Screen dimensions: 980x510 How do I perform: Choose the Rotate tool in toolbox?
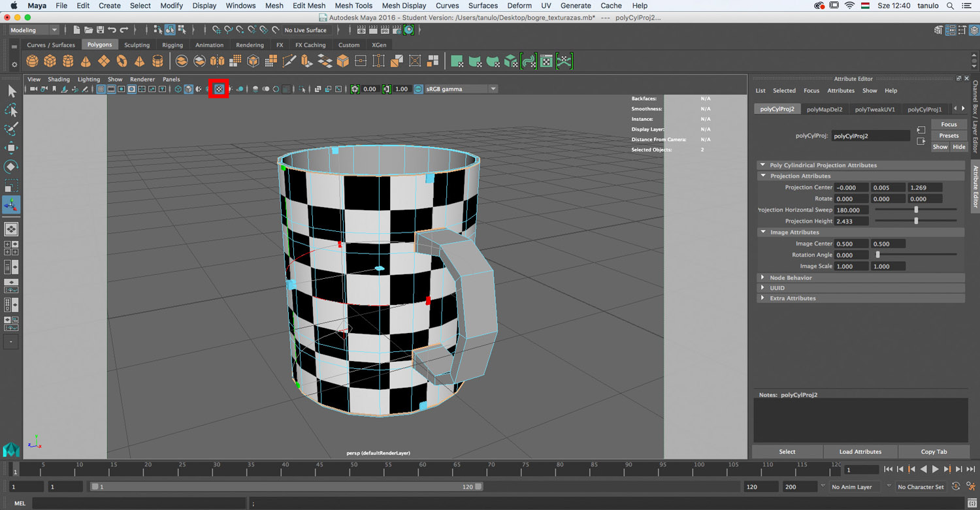point(11,167)
